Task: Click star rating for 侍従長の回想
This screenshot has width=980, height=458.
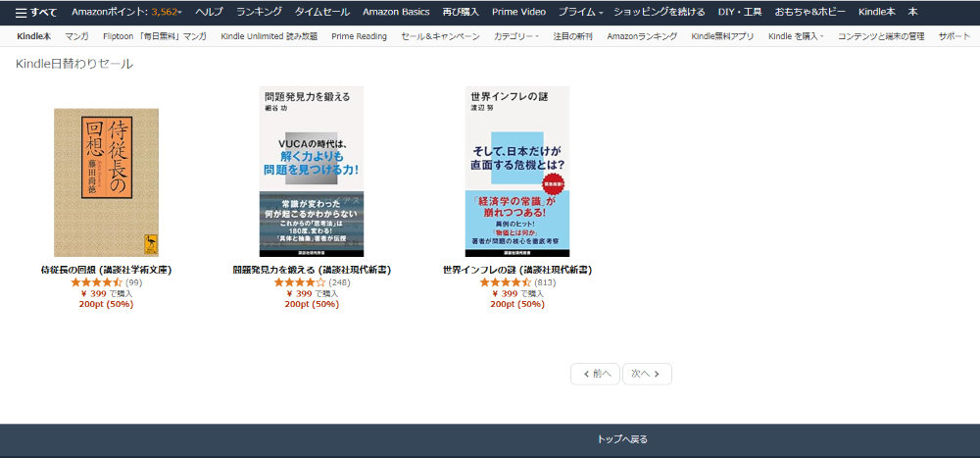Action: click(x=96, y=282)
